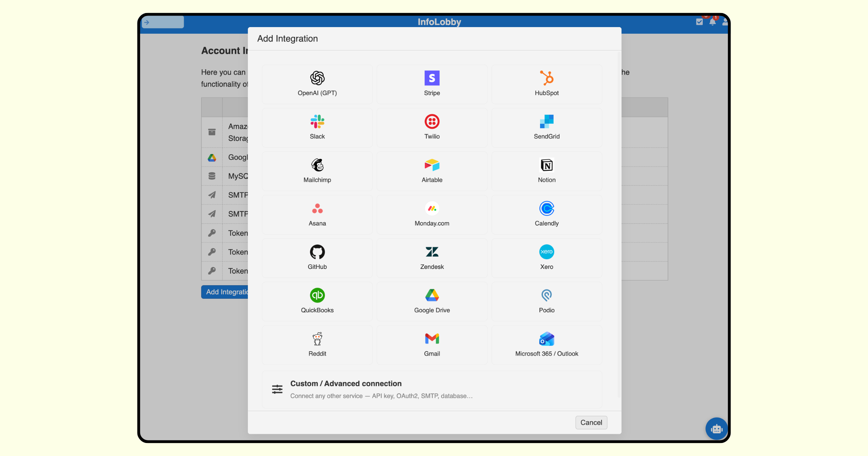Pick the Microsoft 365 / Outlook integration
868x456 pixels.
point(546,345)
